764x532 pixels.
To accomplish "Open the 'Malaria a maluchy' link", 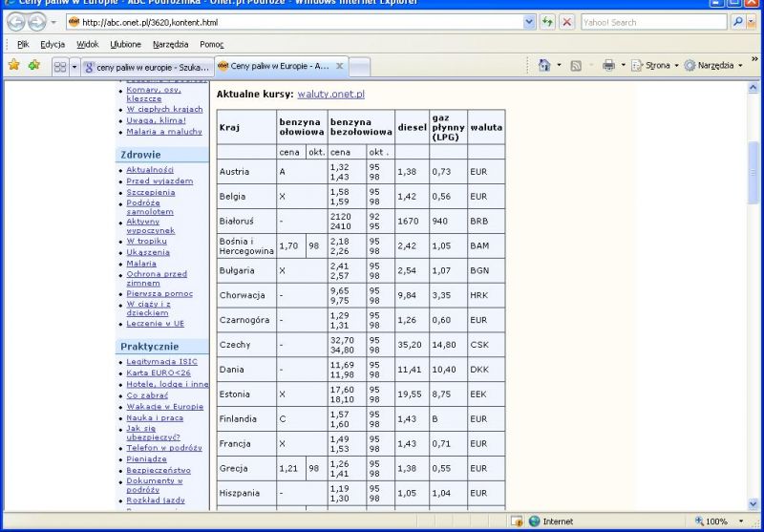I will (164, 132).
